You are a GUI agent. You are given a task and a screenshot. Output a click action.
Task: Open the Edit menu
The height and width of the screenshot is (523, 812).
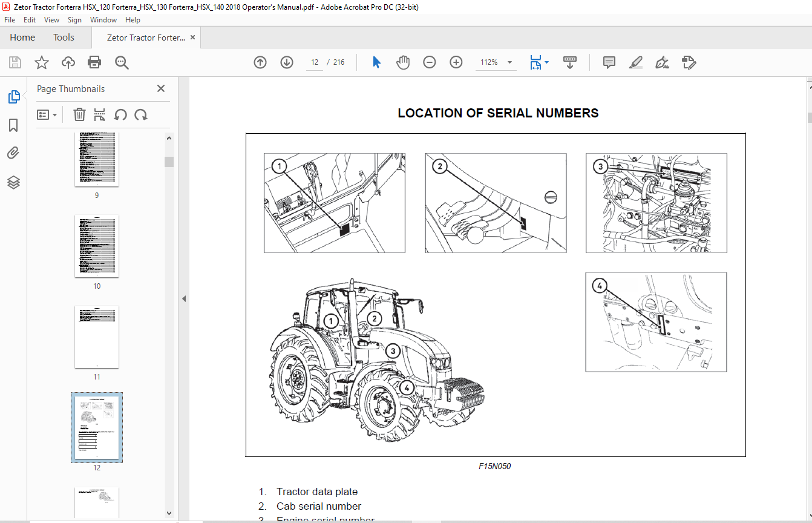(30, 20)
